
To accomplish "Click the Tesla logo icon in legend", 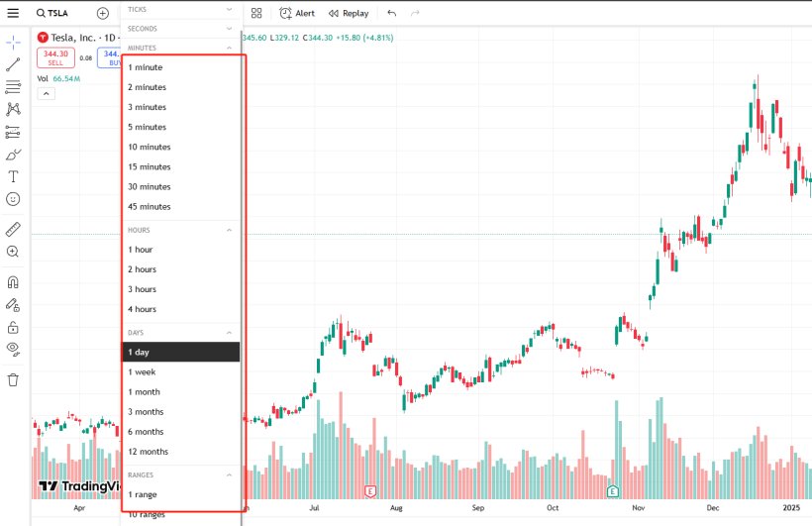I will click(43, 38).
